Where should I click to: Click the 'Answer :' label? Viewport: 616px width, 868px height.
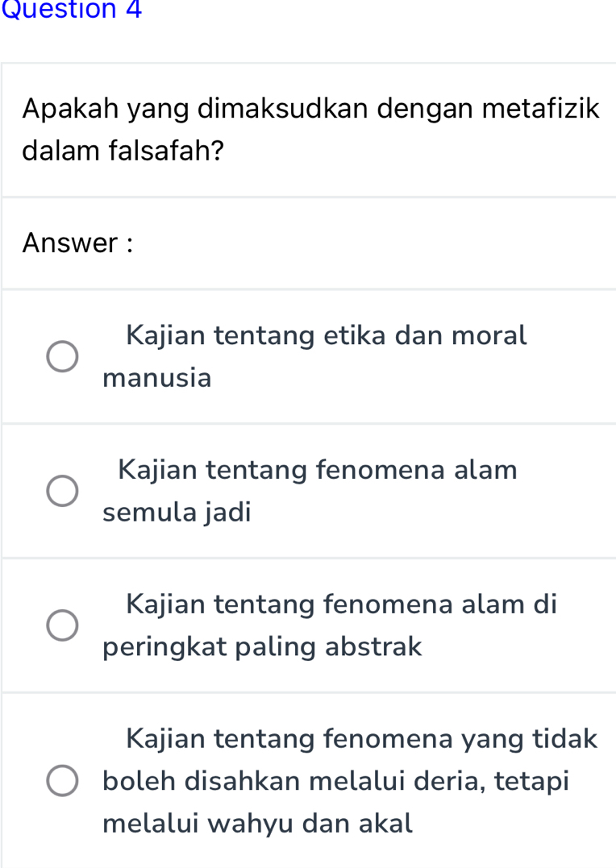77,243
